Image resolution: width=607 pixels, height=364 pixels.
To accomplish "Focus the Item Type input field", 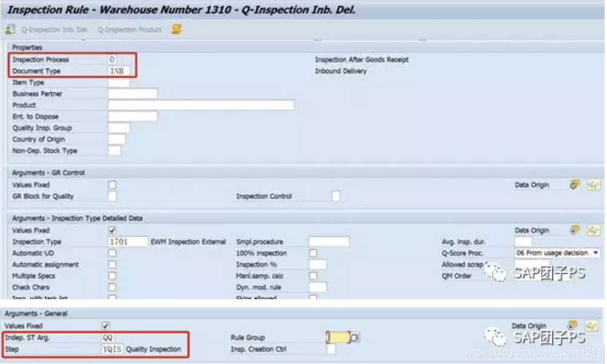I will tap(119, 82).
